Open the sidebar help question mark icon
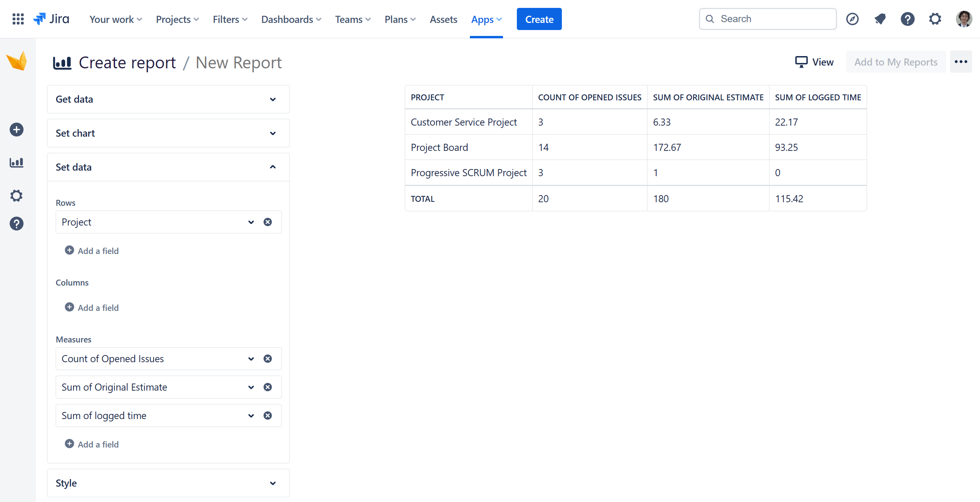Viewport: 980px width, 502px height. [17, 224]
